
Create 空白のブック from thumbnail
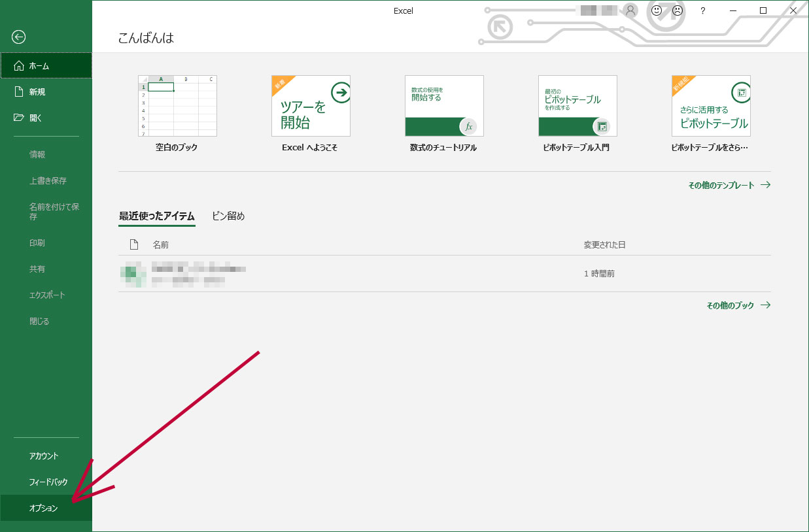point(177,106)
